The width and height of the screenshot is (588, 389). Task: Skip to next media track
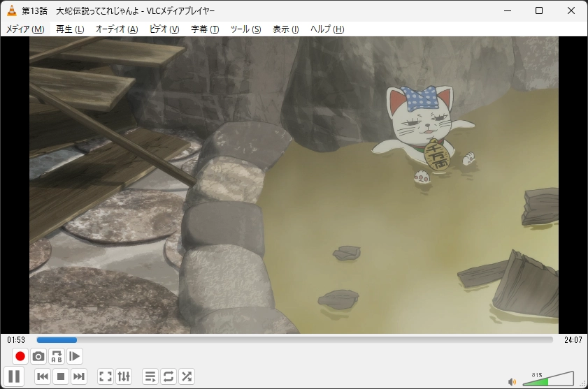(79, 377)
